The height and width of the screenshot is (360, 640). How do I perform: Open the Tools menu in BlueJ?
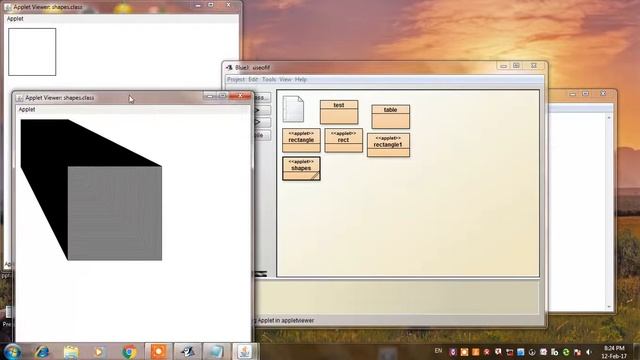click(269, 80)
